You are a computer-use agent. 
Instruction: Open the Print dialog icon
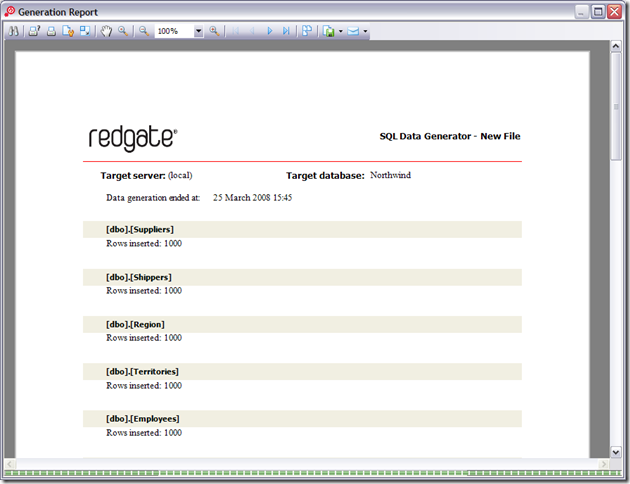click(x=34, y=31)
